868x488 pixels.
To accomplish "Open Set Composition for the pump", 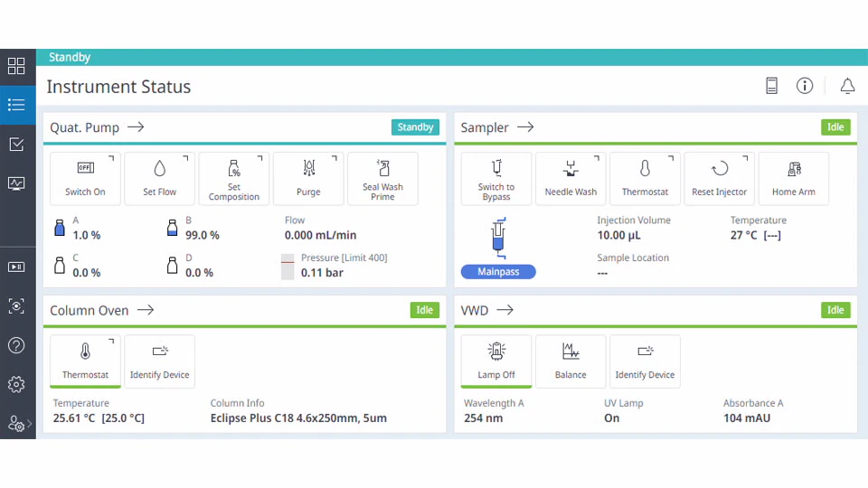I will coord(233,179).
